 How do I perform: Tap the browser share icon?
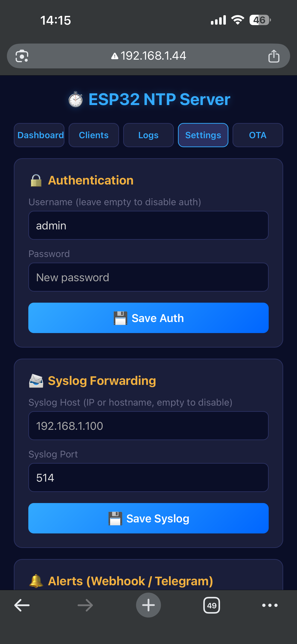274,56
